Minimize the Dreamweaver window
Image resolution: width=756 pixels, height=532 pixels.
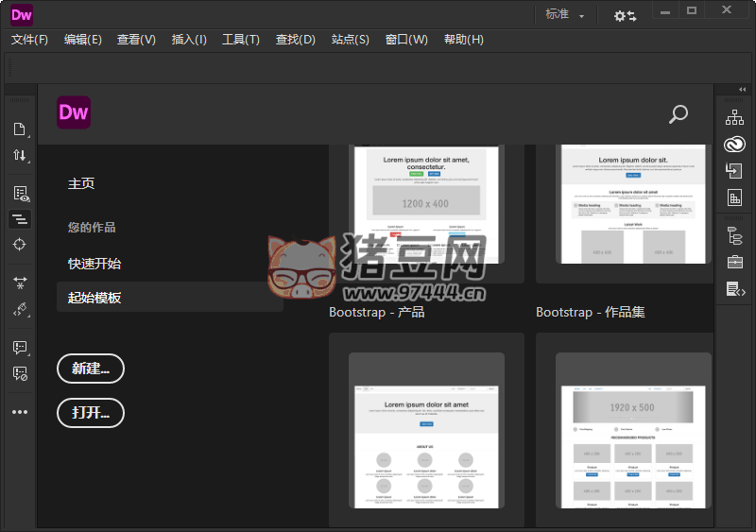click(x=665, y=10)
